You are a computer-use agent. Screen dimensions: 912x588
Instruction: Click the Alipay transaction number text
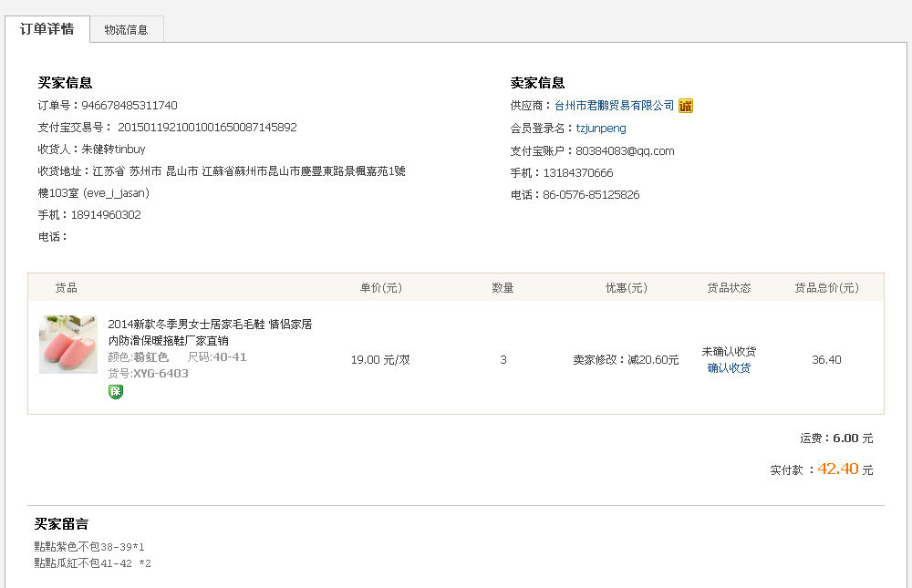click(207, 128)
